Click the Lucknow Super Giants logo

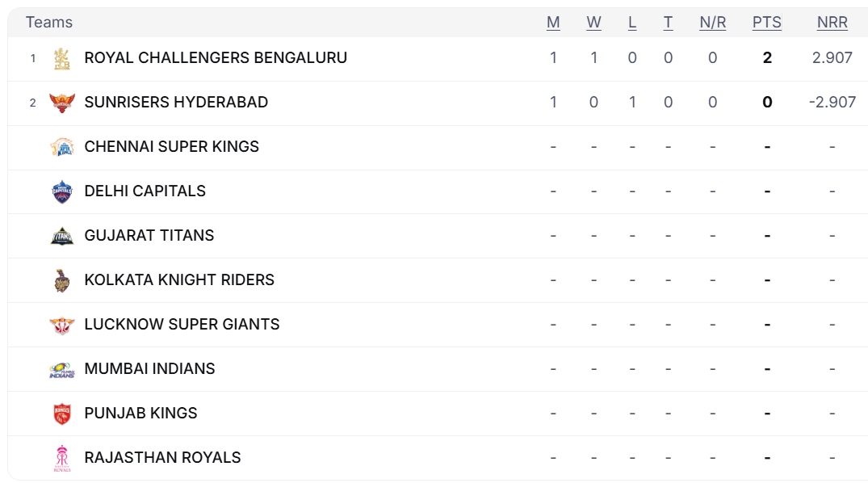pos(61,325)
